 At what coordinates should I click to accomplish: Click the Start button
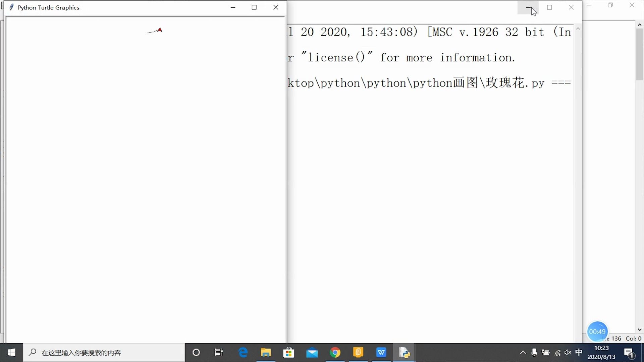click(x=11, y=353)
